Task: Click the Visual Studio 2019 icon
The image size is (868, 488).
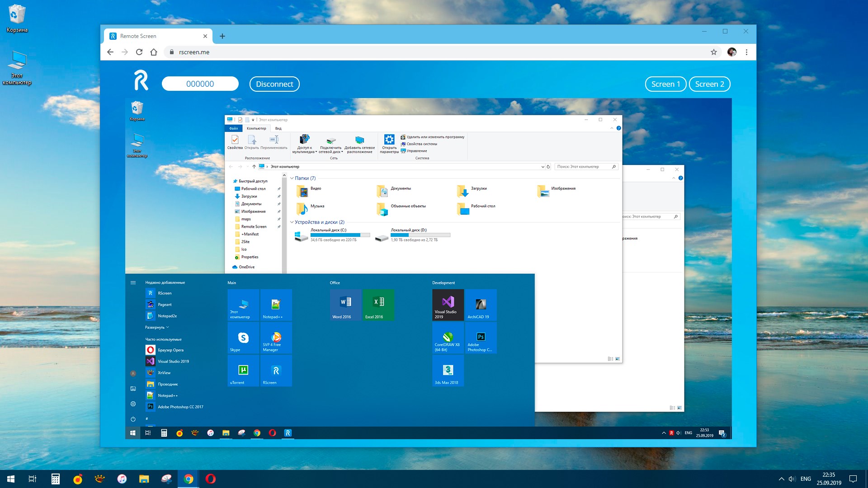Action: click(447, 305)
